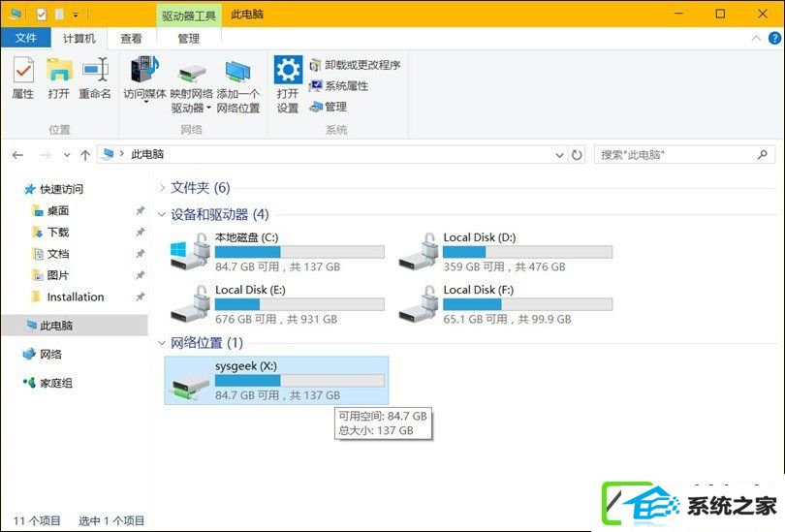Screen dimensions: 785x532
Task: Click 卸载或更改程序 in the ribbon
Action: point(355,65)
